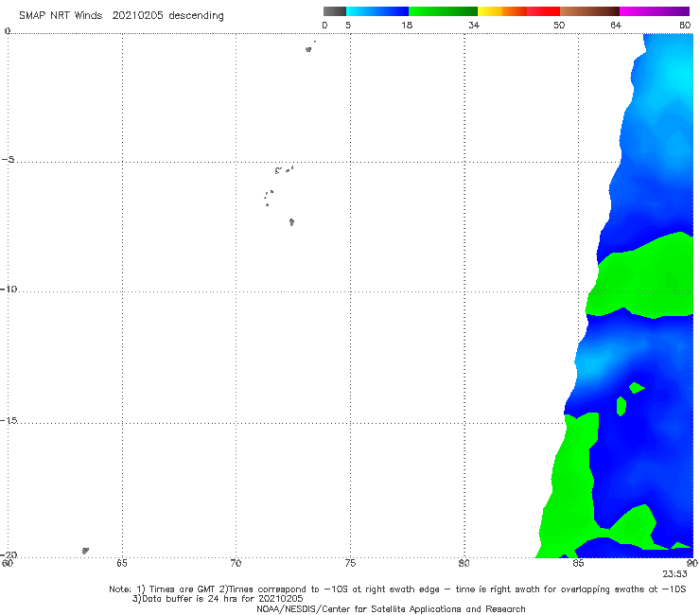Screen dimensions: 700x615
Task: Click the longitude axis label '90'
Action: [x=692, y=563]
